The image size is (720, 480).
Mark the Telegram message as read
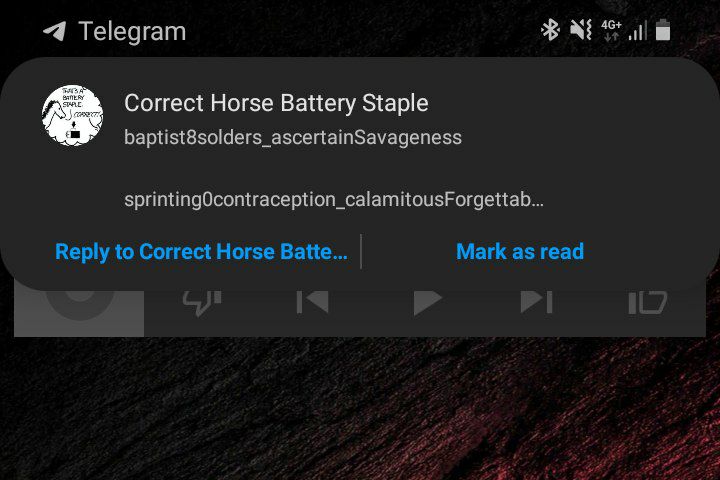pos(520,252)
